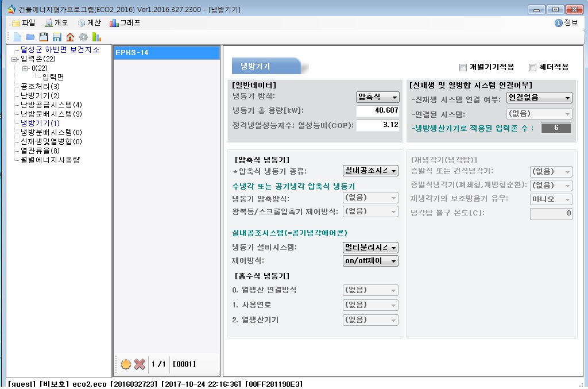The height and width of the screenshot is (389, 588).
Task: Click the house icon in toolbar
Action: coord(70,37)
